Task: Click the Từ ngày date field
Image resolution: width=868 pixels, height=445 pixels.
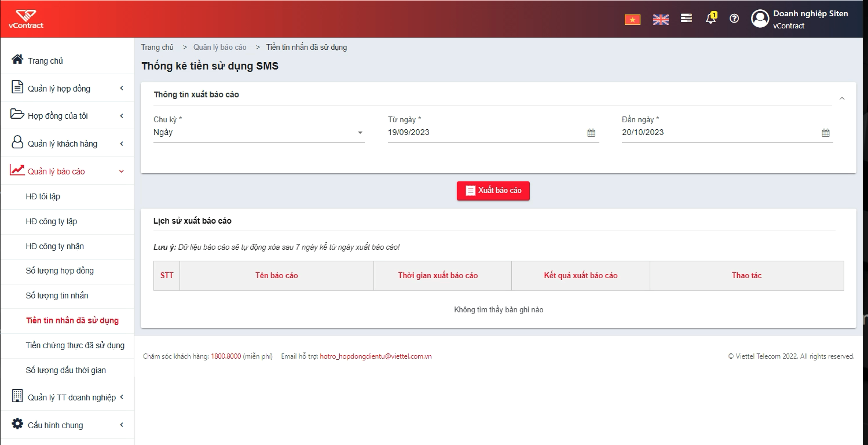Action: pyautogui.click(x=493, y=133)
